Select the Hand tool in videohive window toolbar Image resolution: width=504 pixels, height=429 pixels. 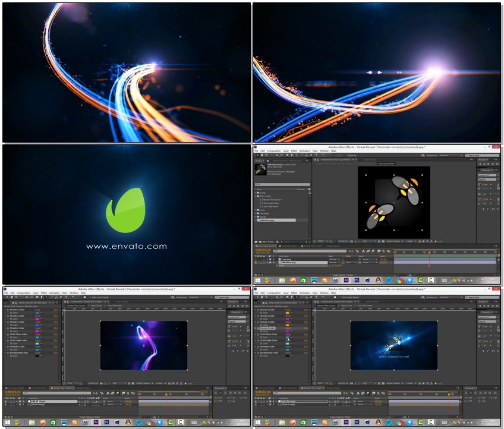(x=261, y=297)
